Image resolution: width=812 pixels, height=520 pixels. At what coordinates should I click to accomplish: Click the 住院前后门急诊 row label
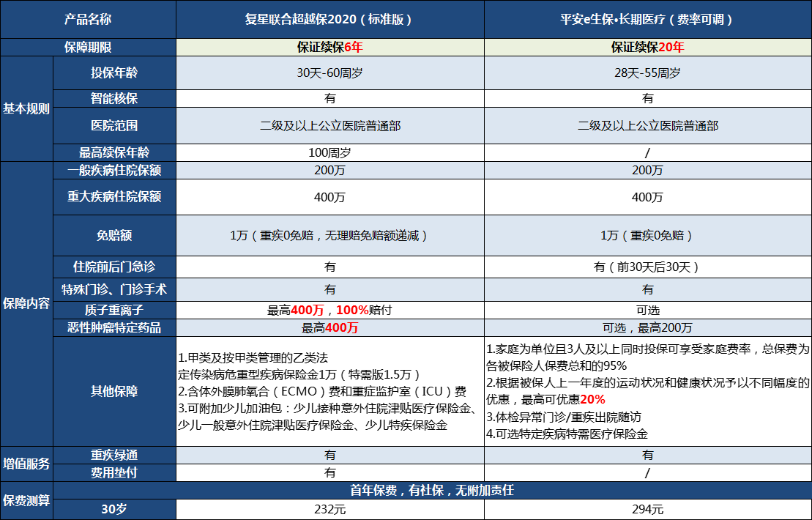114,267
